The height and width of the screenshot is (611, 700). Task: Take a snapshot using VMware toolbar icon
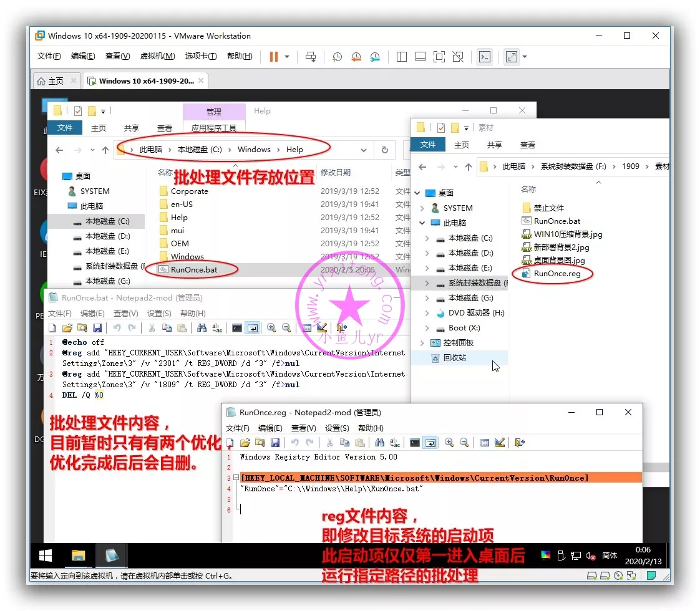pyautogui.click(x=337, y=57)
